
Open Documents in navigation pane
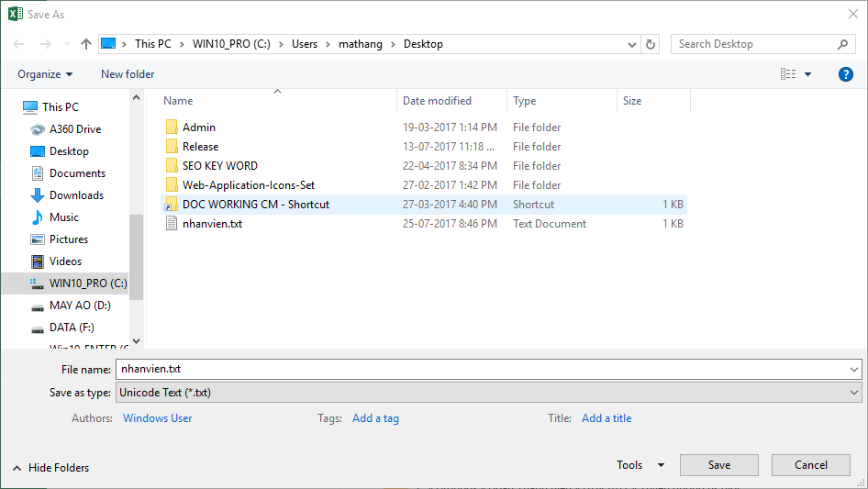[77, 173]
